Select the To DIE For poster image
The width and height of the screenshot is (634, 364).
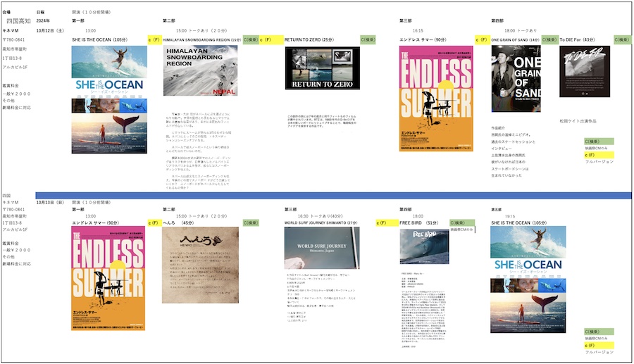(584, 71)
